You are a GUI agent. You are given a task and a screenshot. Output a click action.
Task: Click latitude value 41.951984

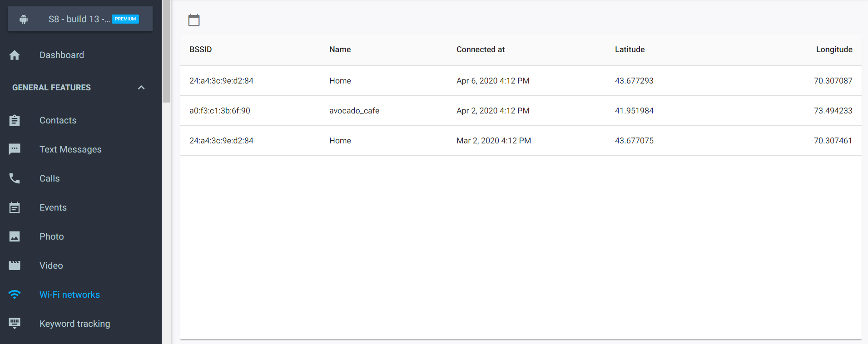pyautogui.click(x=634, y=111)
